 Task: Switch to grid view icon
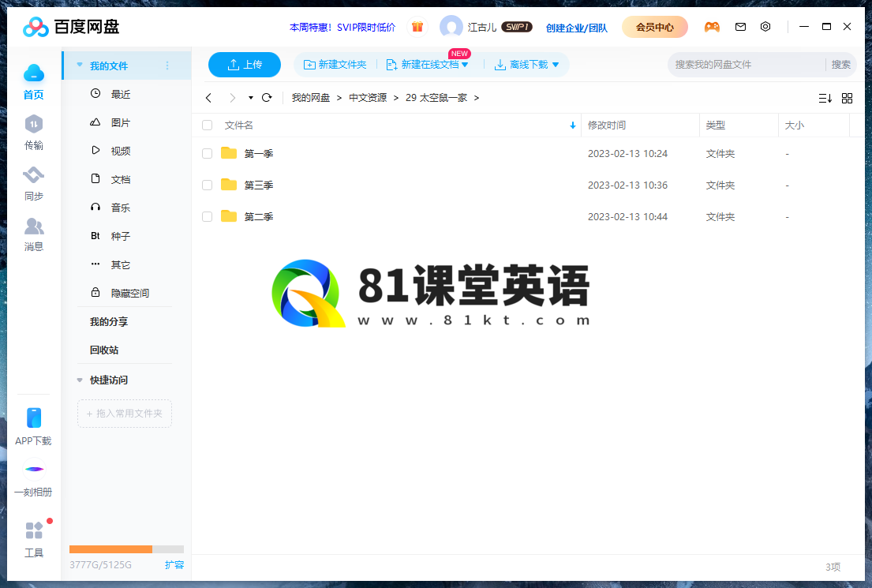[x=847, y=99]
